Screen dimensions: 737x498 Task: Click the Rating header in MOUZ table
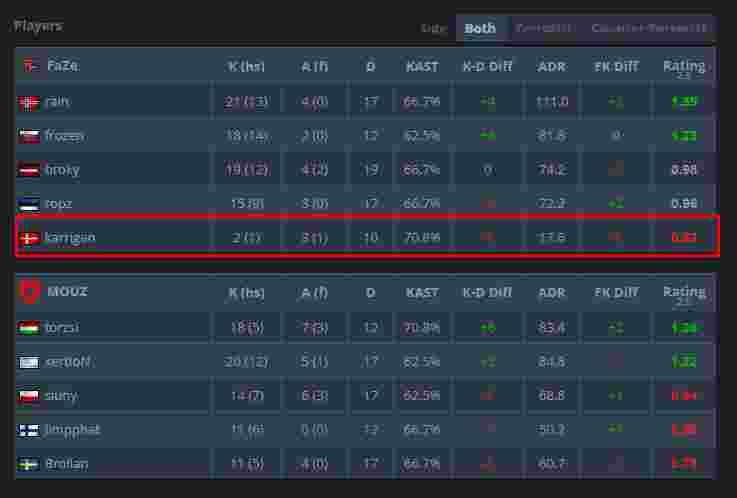point(684,295)
